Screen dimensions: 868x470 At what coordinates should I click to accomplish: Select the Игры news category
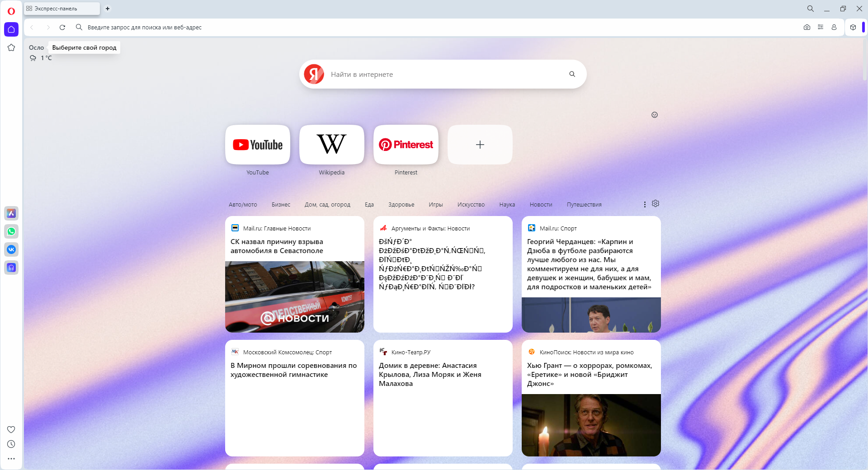(x=436, y=205)
